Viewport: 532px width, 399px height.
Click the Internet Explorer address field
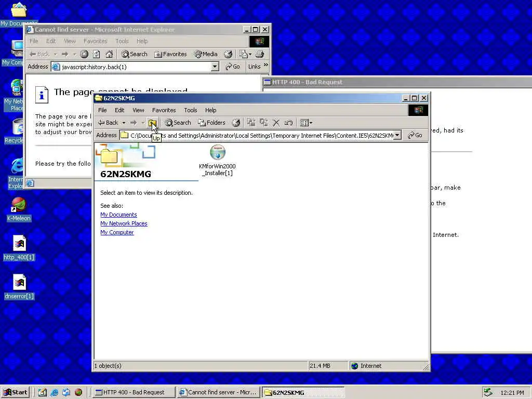point(135,67)
